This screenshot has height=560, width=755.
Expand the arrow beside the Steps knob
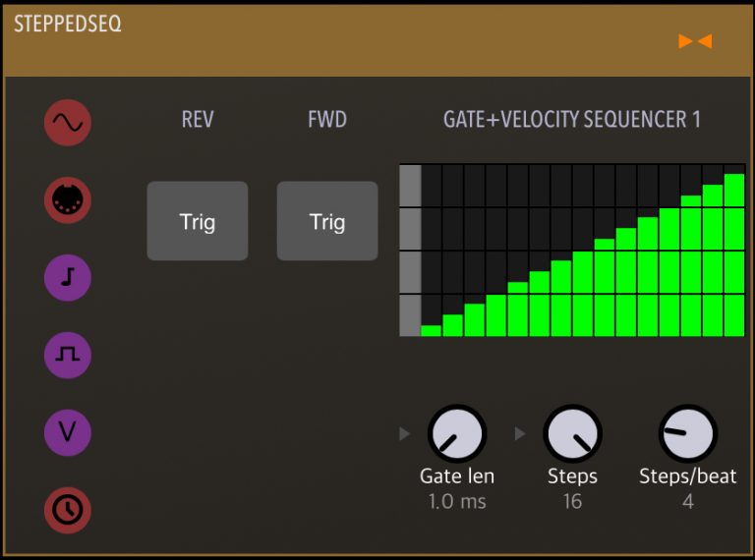520,434
